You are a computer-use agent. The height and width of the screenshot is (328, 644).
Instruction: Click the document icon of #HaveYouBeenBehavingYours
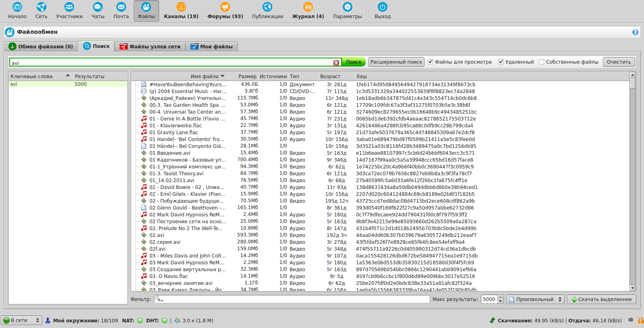point(144,84)
